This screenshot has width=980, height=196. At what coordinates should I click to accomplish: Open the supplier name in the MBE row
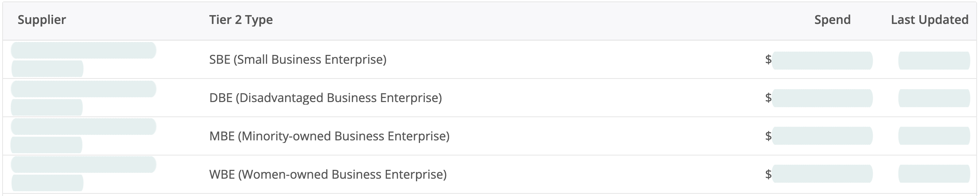pos(83,127)
